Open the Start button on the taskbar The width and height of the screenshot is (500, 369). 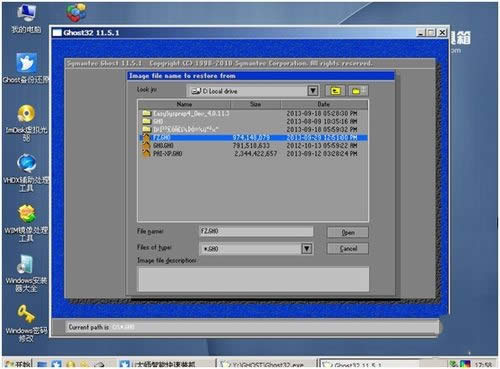(x=17, y=364)
